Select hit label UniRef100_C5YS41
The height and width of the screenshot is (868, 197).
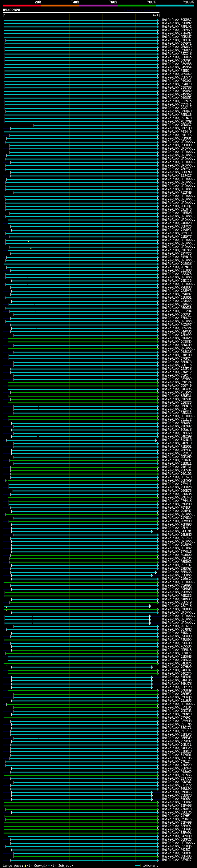tap(176, 104)
